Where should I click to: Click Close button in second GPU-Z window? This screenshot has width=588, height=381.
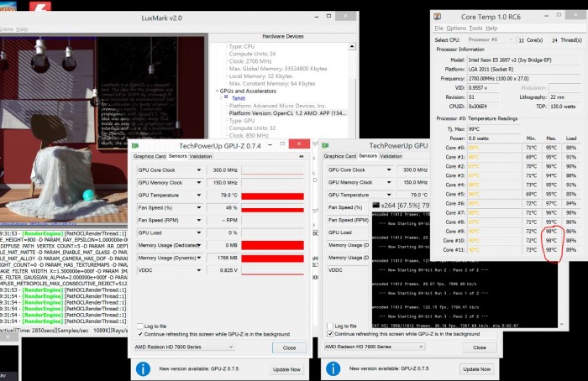[x=480, y=347]
